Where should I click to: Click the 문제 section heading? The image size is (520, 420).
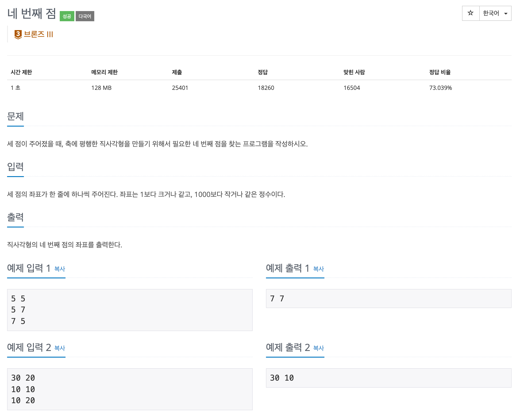point(15,116)
